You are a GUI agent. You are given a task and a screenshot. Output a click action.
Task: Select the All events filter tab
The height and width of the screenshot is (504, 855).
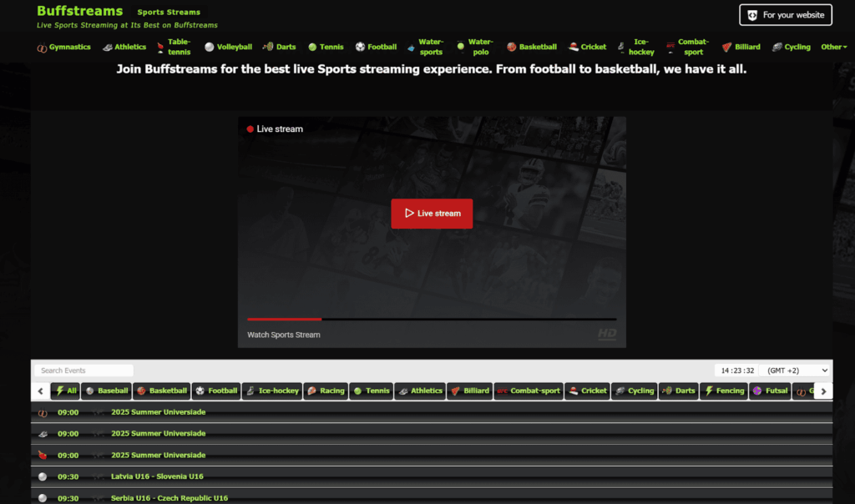coord(66,391)
